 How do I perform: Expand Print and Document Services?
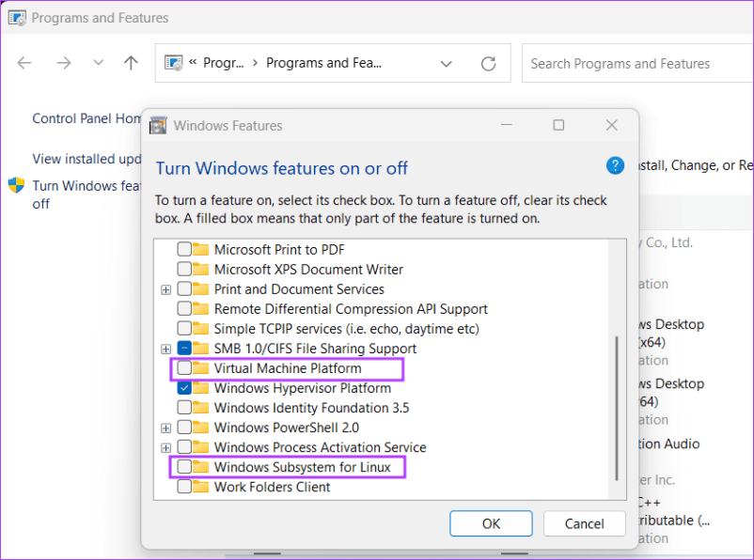pyautogui.click(x=166, y=289)
